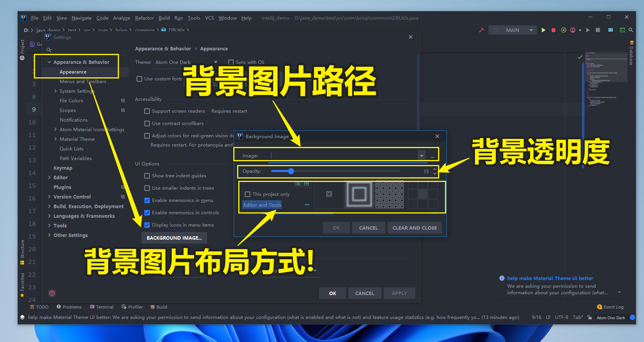Viewport: 644px width, 342px height.
Task: Run with coverage icon in toolbar
Action: (564, 30)
